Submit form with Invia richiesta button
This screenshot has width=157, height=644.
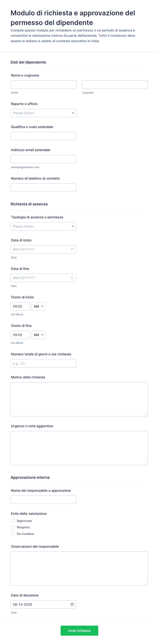point(79,630)
